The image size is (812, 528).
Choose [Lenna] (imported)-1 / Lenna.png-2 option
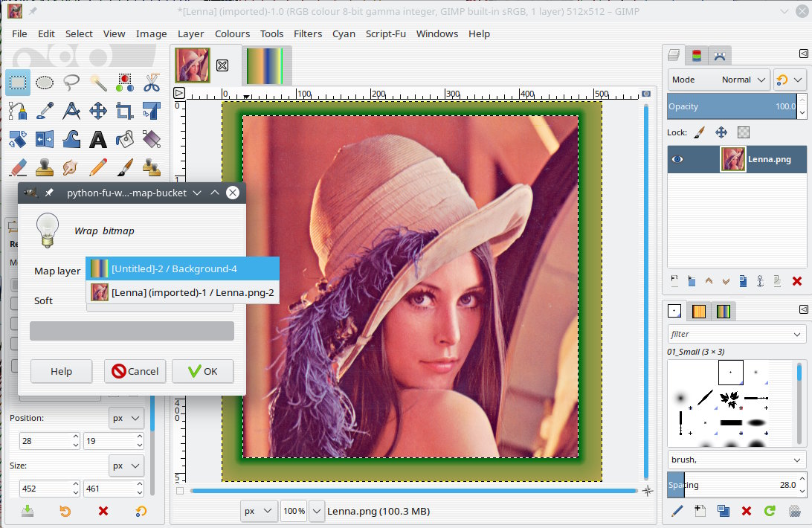[183, 292]
